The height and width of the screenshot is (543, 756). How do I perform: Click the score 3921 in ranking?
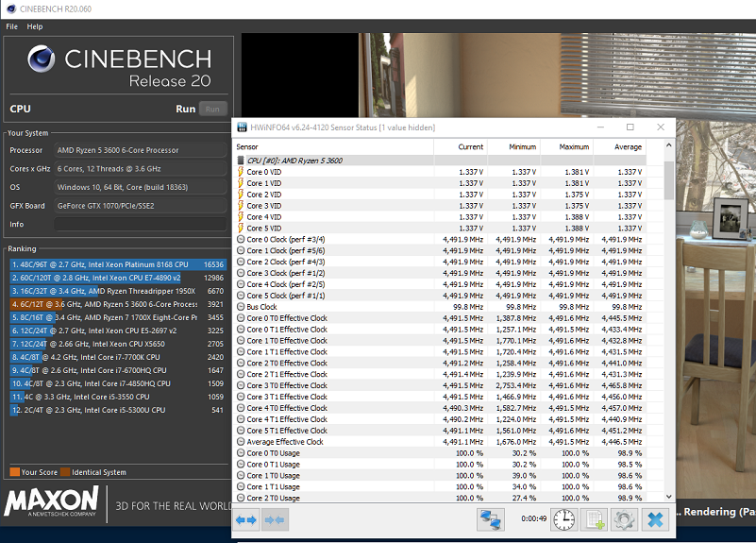click(x=215, y=304)
